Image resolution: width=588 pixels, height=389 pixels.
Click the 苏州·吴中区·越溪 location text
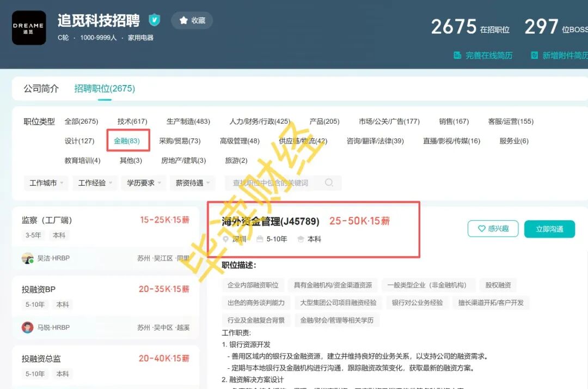[x=163, y=327]
